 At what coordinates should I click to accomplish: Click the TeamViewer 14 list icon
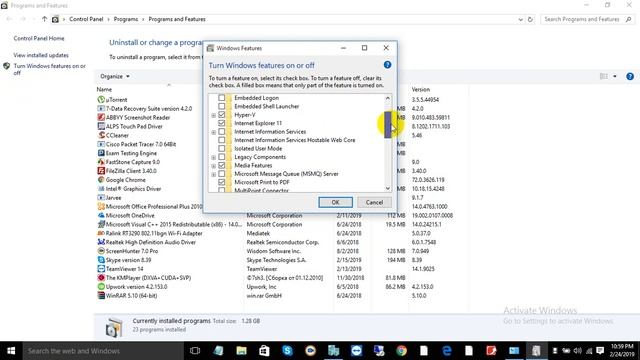(101, 269)
